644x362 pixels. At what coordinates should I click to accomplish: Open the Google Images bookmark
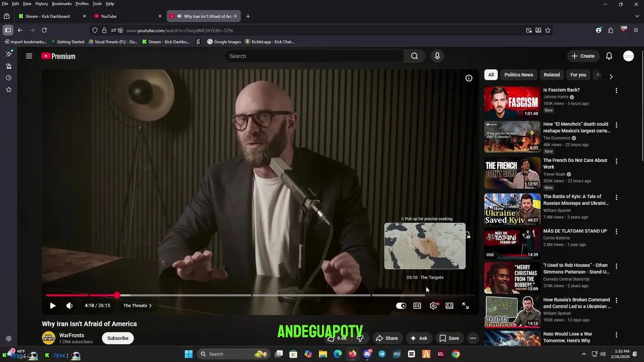224,42
